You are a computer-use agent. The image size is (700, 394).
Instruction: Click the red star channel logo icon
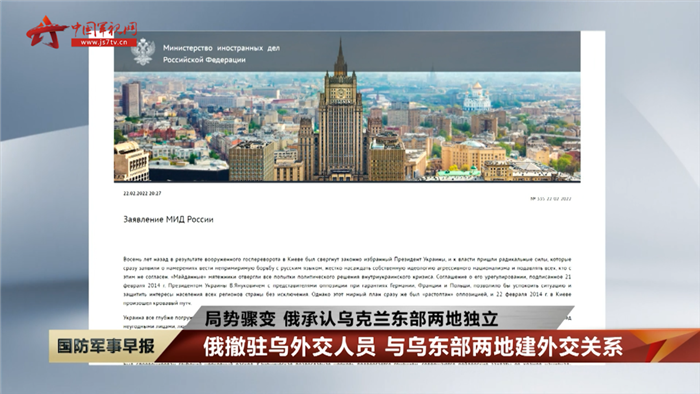pos(45,32)
